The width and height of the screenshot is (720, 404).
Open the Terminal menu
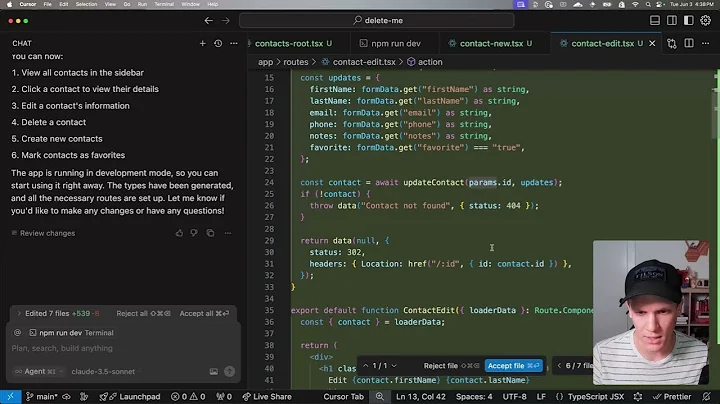pyautogui.click(x=164, y=4)
